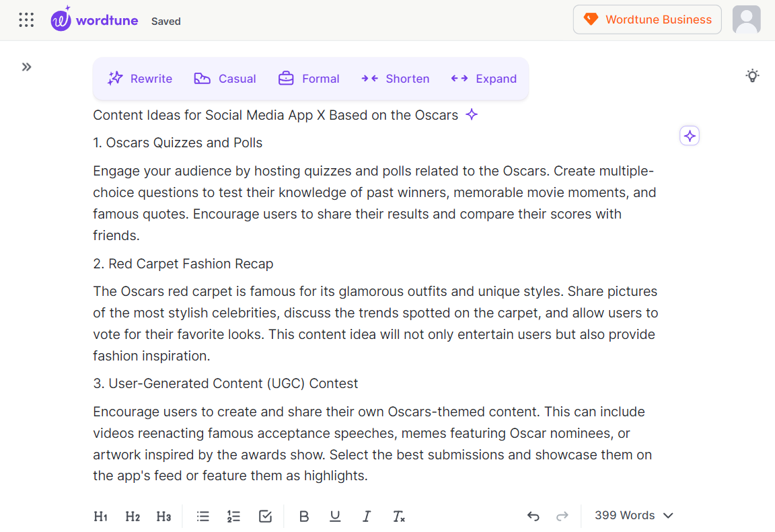The height and width of the screenshot is (532, 775).
Task: Toggle bold formatting
Action: (x=304, y=516)
